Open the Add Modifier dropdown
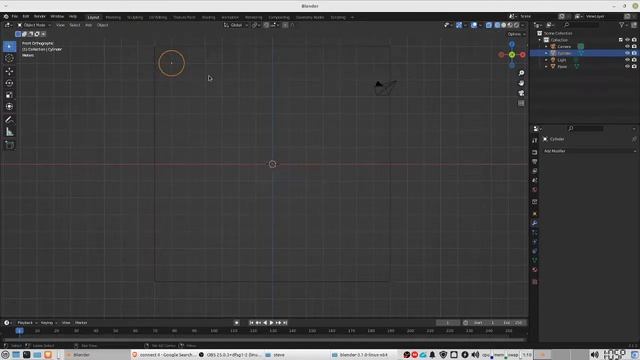Viewport: 640px width, 360px height. (590, 151)
